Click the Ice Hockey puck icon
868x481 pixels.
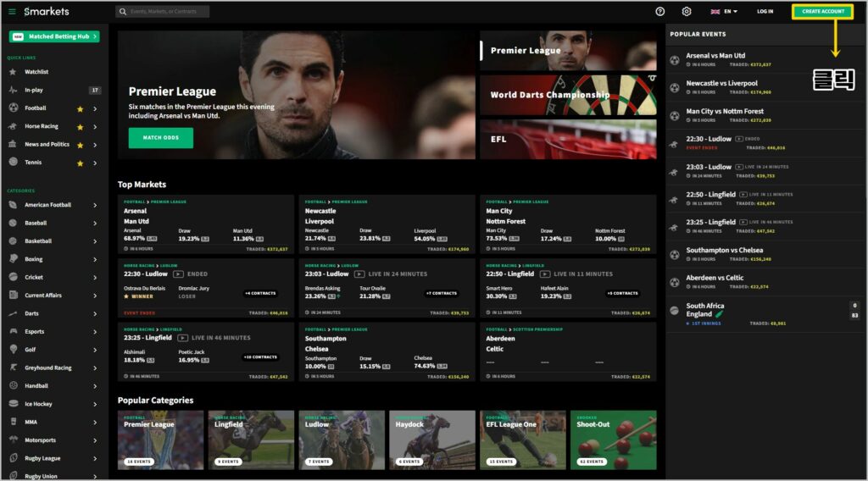point(14,404)
